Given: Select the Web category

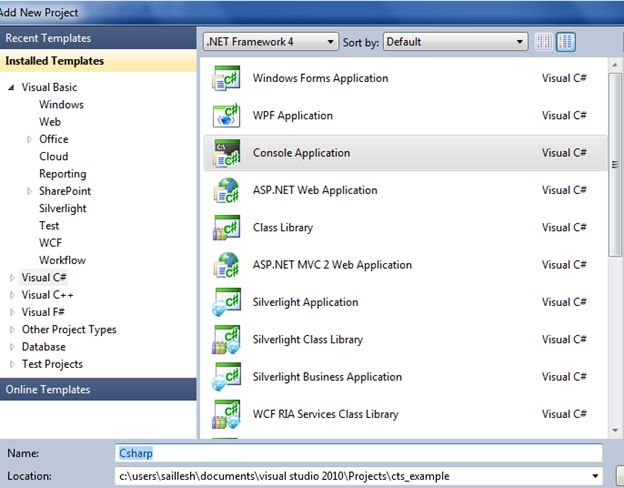Looking at the screenshot, I should [50, 122].
